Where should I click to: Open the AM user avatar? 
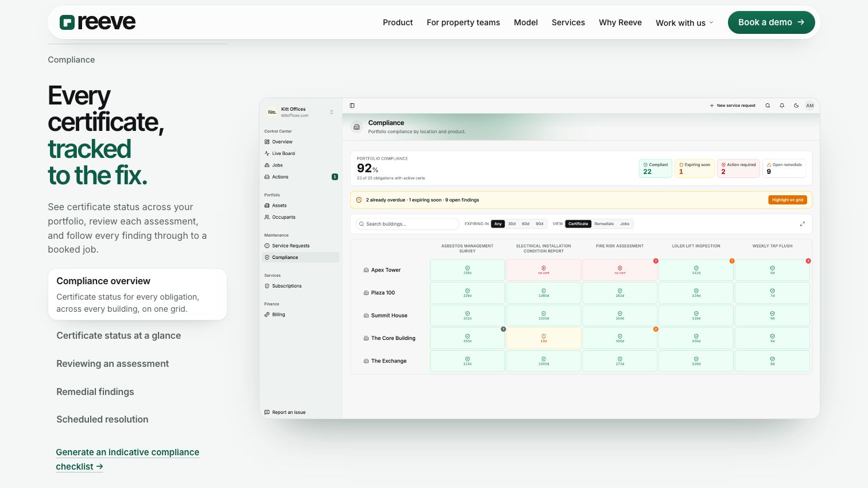coord(810,106)
